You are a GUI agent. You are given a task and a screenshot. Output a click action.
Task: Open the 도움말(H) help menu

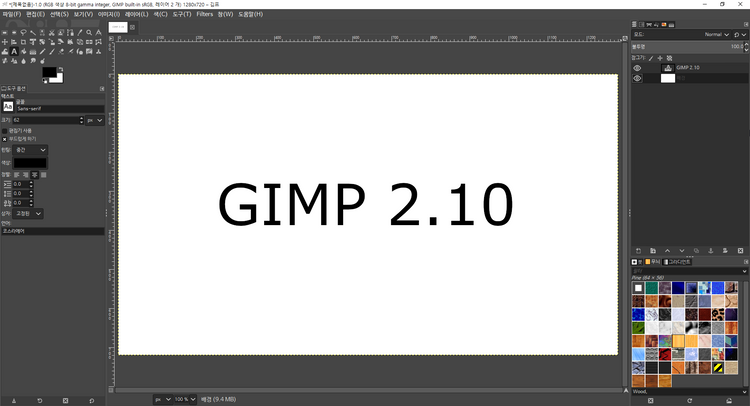click(251, 14)
